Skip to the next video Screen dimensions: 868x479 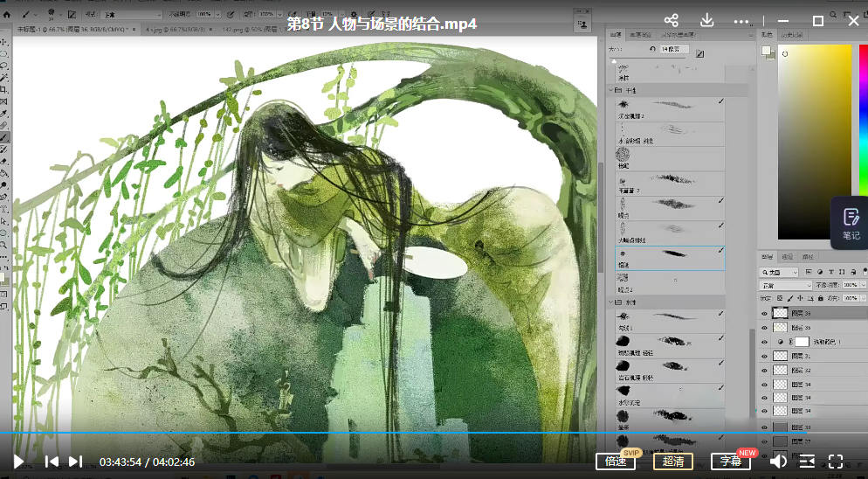pyautogui.click(x=75, y=462)
